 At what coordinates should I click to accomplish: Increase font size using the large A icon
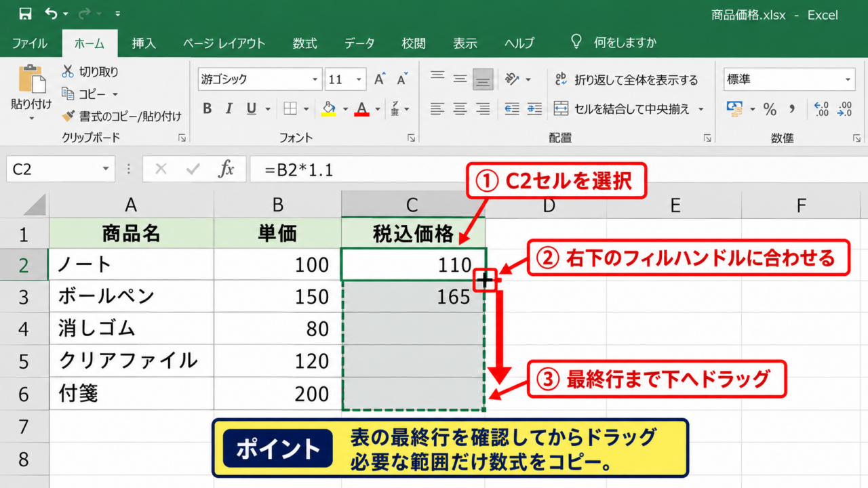380,79
